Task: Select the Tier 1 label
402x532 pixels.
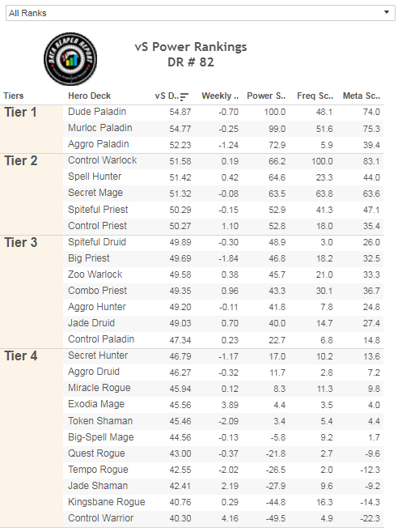Action: (20, 113)
